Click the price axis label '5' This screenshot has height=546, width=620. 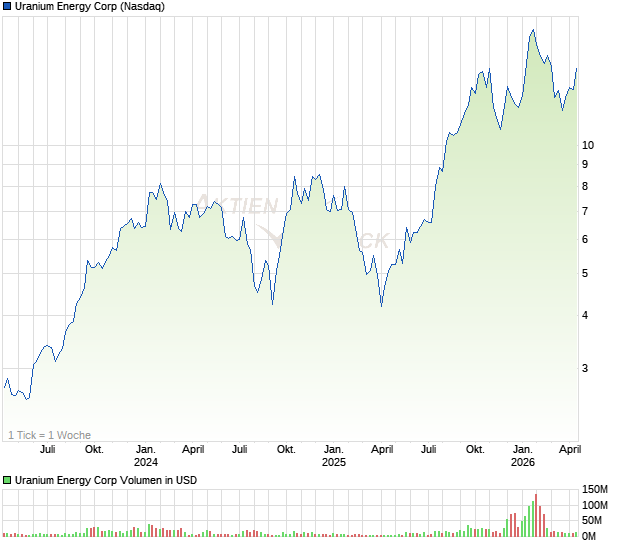pyautogui.click(x=585, y=273)
